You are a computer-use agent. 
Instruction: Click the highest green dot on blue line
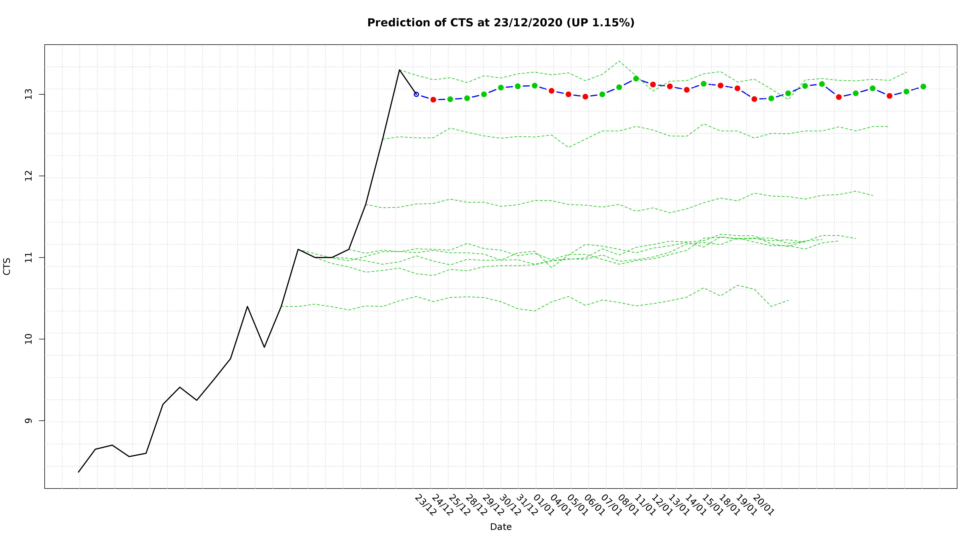(636, 79)
